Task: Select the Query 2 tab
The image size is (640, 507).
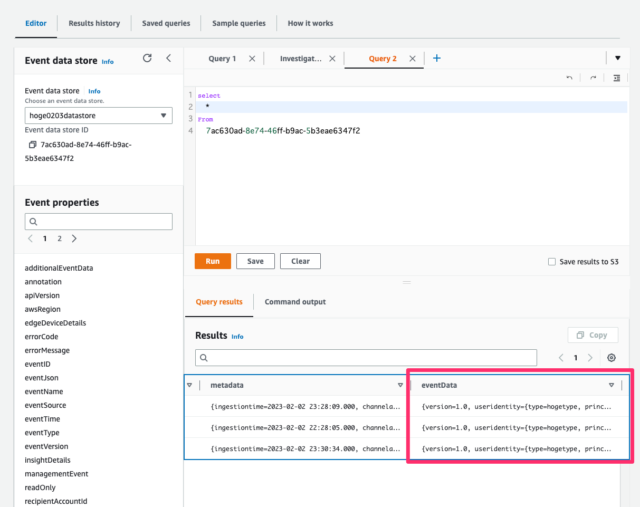Action: (382, 59)
